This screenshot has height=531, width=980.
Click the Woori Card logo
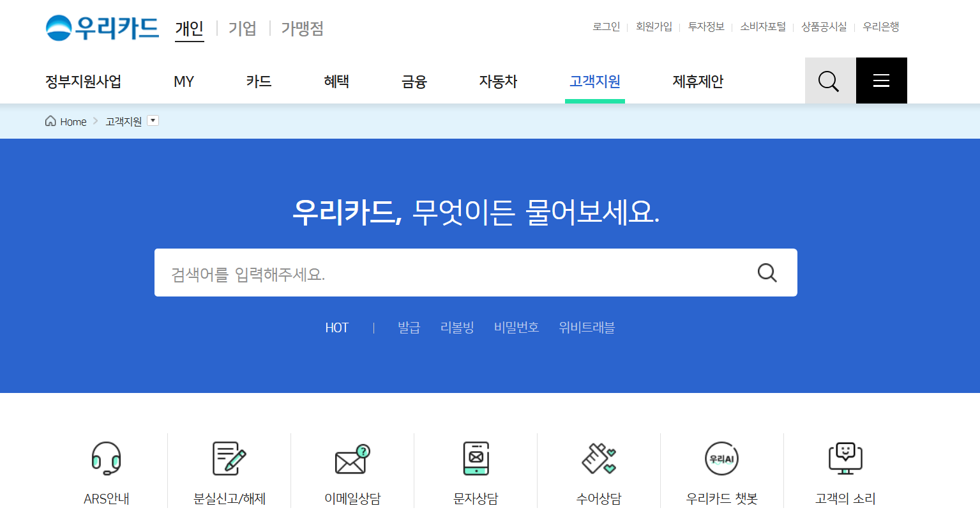coord(102,27)
